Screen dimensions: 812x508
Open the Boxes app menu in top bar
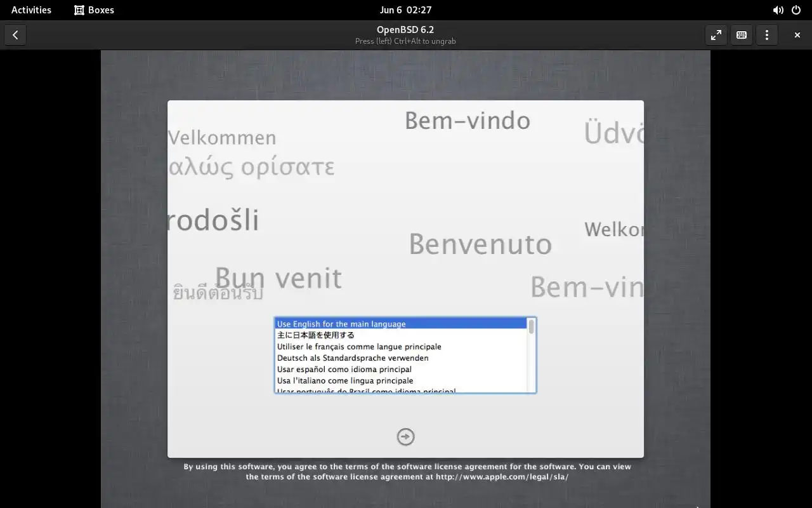pyautogui.click(x=94, y=10)
